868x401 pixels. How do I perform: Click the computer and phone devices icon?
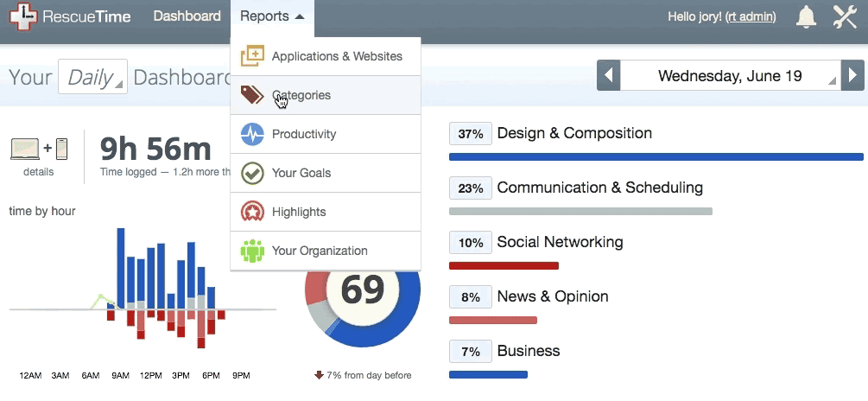point(38,149)
